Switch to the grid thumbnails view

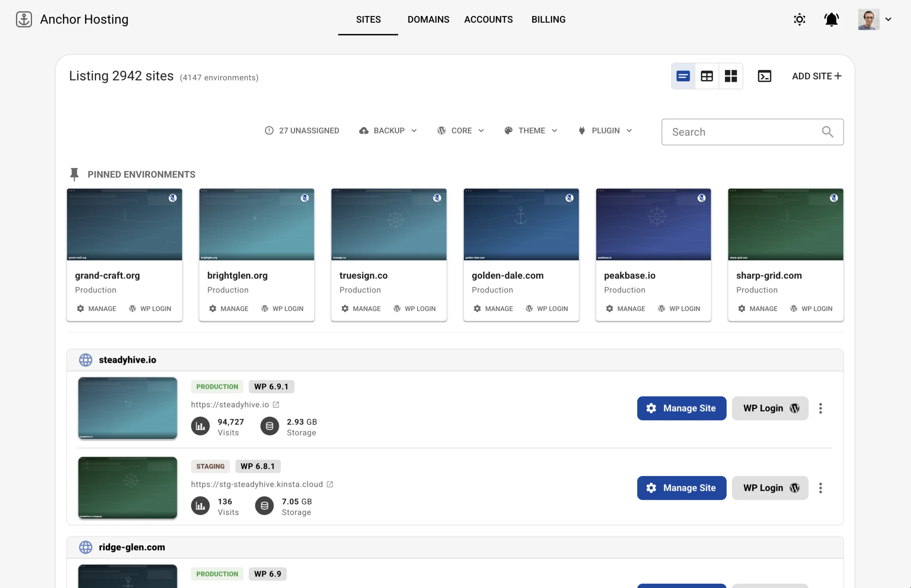tap(730, 76)
